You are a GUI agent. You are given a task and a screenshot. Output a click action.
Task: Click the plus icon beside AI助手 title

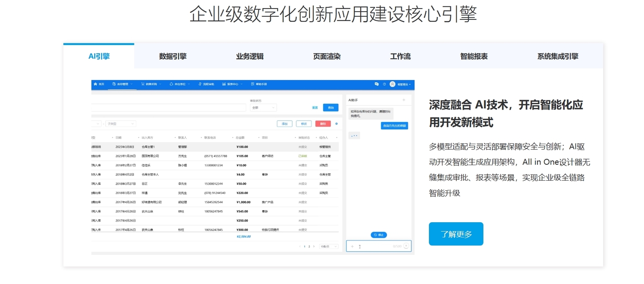click(404, 100)
